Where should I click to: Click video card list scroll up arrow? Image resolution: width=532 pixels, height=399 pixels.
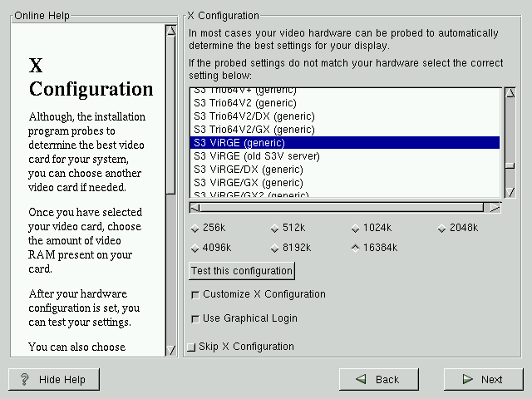[510, 93]
